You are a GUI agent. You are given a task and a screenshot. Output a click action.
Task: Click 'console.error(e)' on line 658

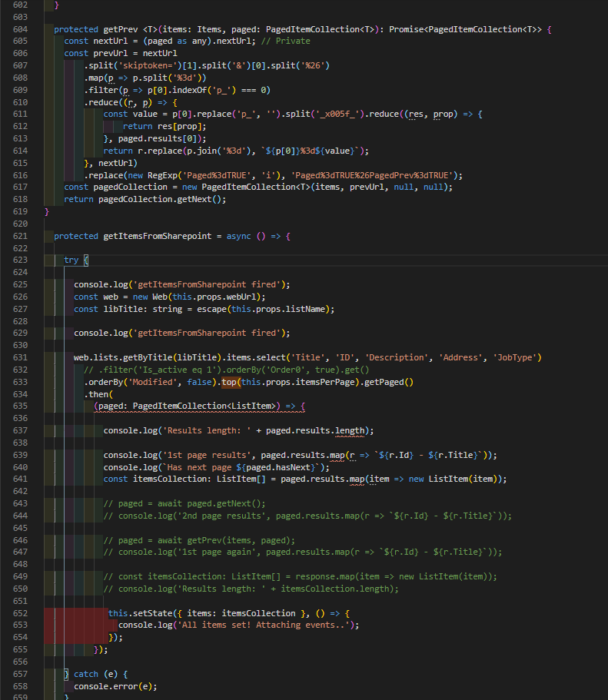click(113, 686)
